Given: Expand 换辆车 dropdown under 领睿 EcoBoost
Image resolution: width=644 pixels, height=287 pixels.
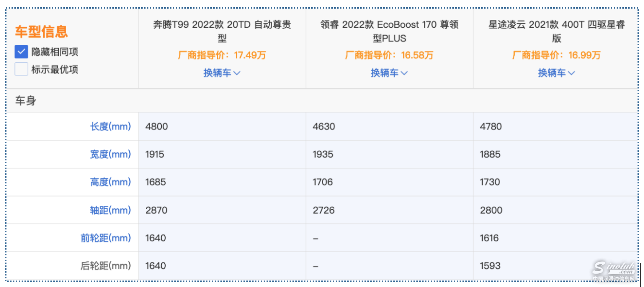Looking at the screenshot, I should tap(389, 73).
